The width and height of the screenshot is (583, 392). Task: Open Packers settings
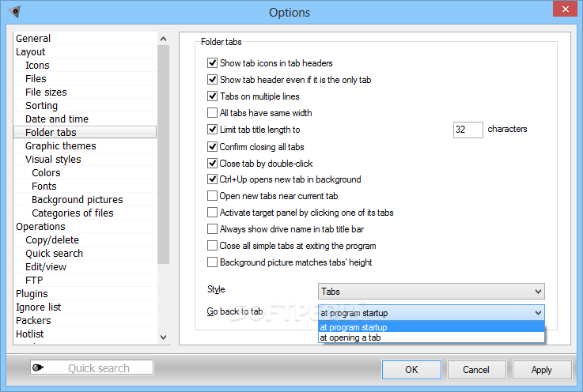85,320
